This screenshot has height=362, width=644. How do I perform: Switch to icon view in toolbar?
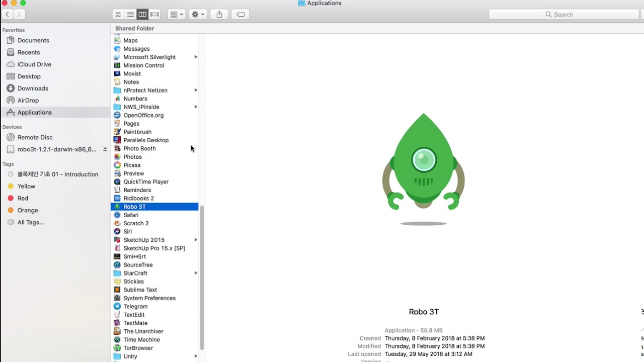pyautogui.click(x=118, y=15)
